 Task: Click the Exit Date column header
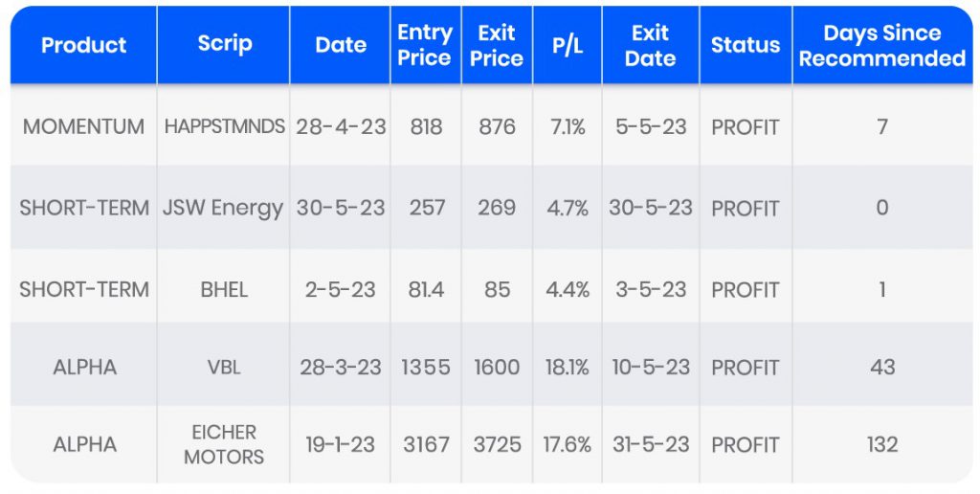click(x=650, y=45)
